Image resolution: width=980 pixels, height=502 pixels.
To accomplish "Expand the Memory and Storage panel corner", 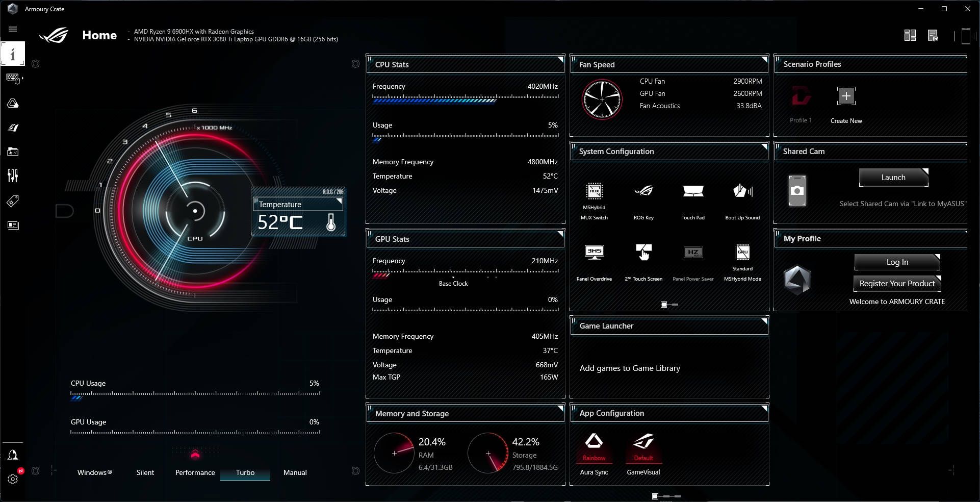I will click(560, 408).
